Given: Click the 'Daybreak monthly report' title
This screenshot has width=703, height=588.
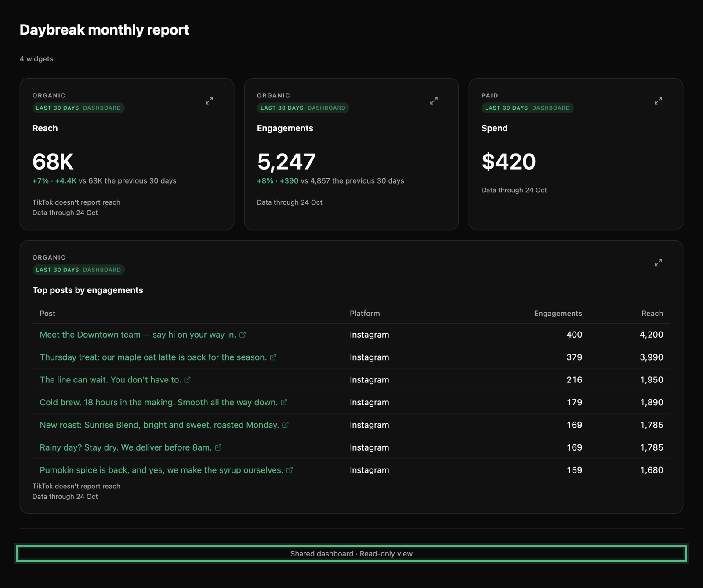Looking at the screenshot, I should click(104, 30).
